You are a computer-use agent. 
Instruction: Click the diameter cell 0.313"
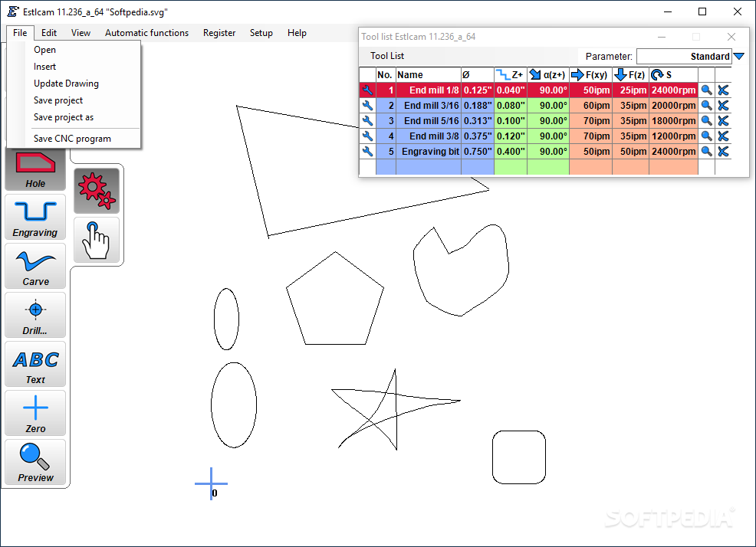478,121
